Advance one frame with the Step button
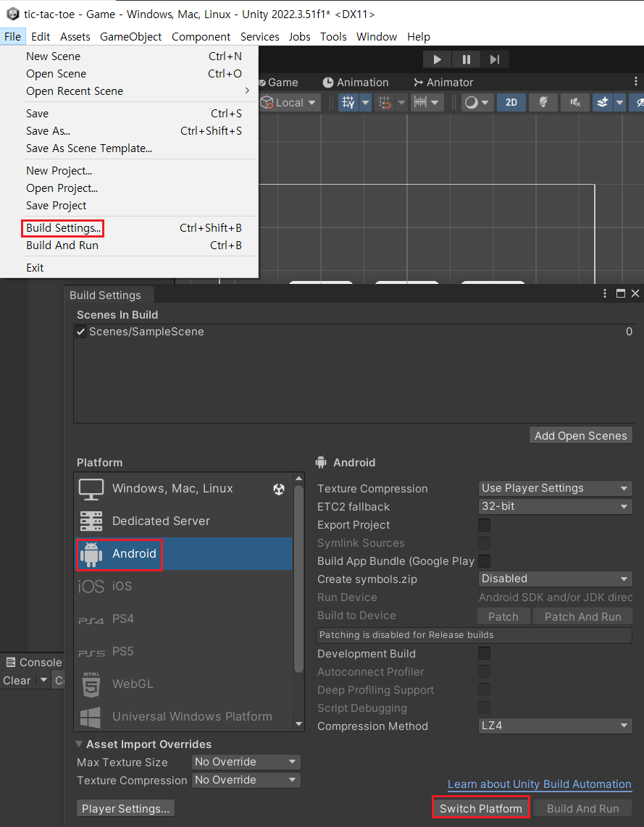Screen dimensions: 644x827 [494, 59]
